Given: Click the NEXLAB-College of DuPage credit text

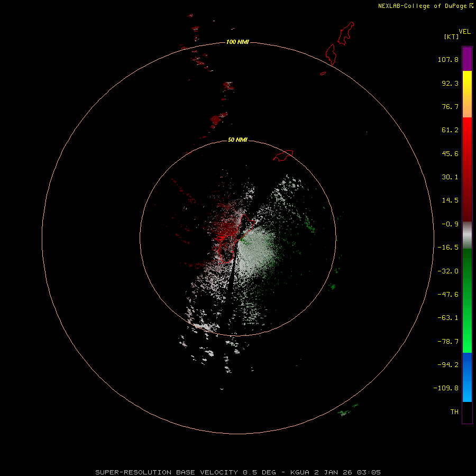Looking at the screenshot, I should coord(425,6).
